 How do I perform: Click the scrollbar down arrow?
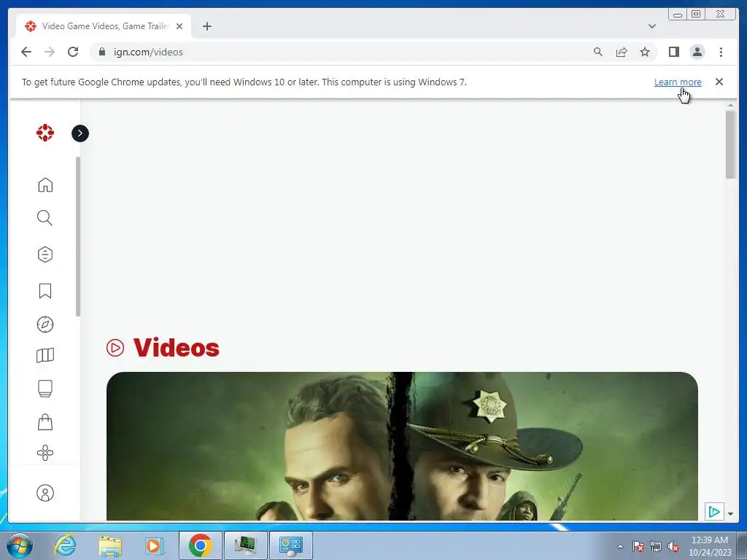(x=730, y=514)
